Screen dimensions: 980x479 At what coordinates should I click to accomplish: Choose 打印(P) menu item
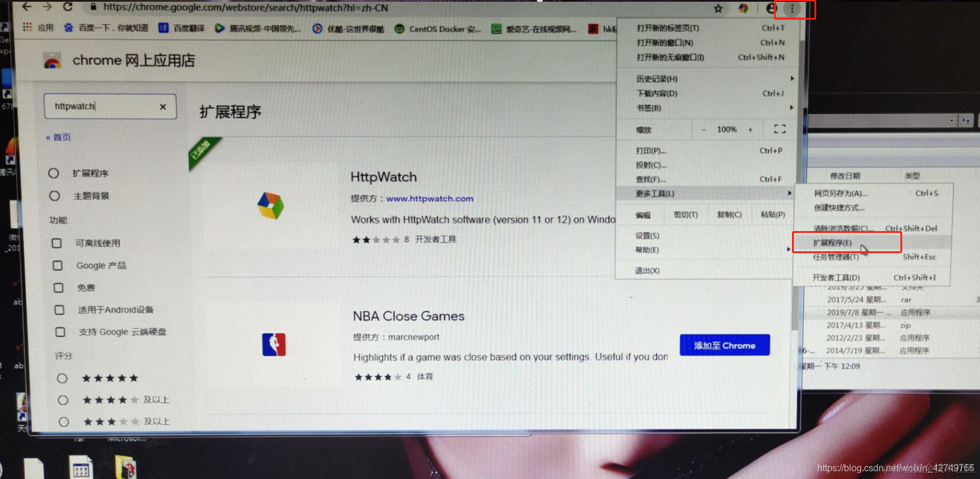708,150
